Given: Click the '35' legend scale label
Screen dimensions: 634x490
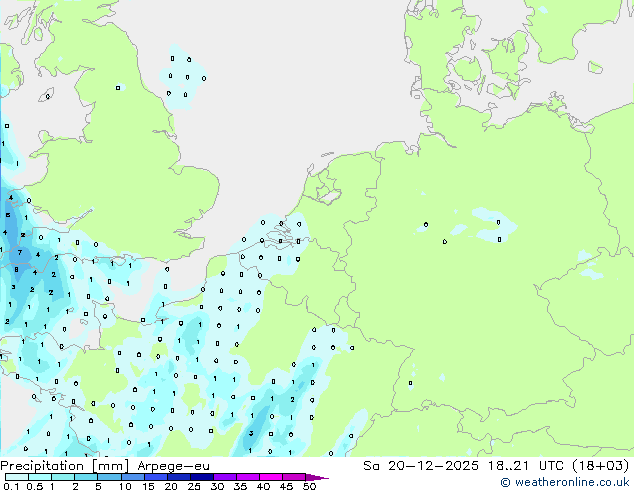Looking at the screenshot, I should click(x=240, y=486).
